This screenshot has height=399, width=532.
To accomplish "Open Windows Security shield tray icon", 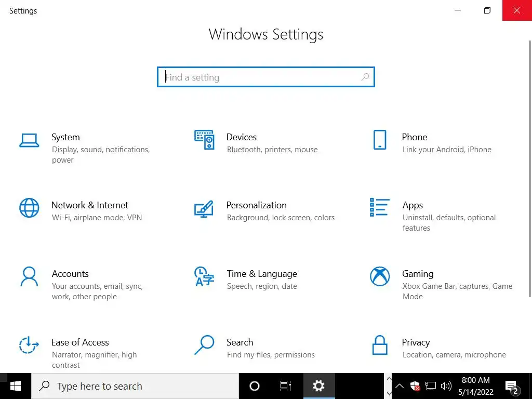I will [x=415, y=386].
